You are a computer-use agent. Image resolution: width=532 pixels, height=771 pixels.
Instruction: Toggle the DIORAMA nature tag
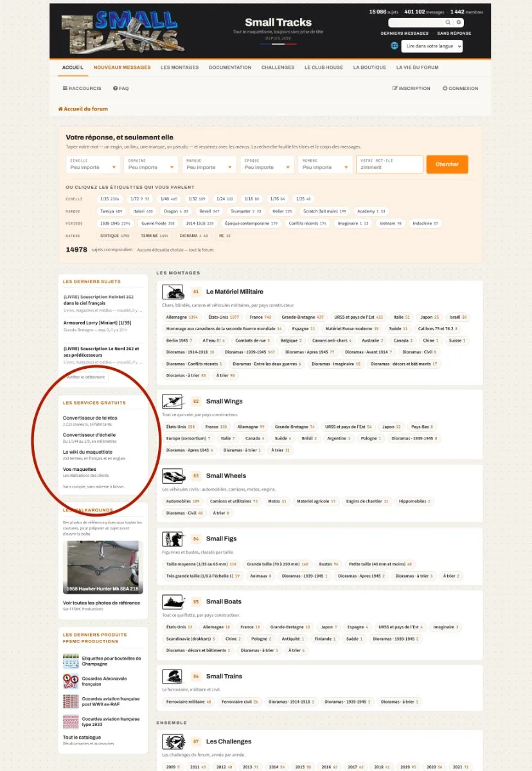[x=195, y=236]
